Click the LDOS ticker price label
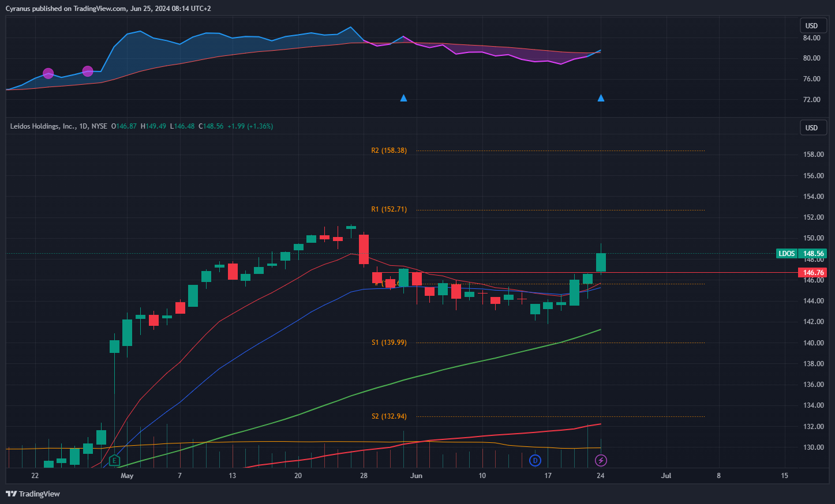Screen dimensions: 835x504 786,253
